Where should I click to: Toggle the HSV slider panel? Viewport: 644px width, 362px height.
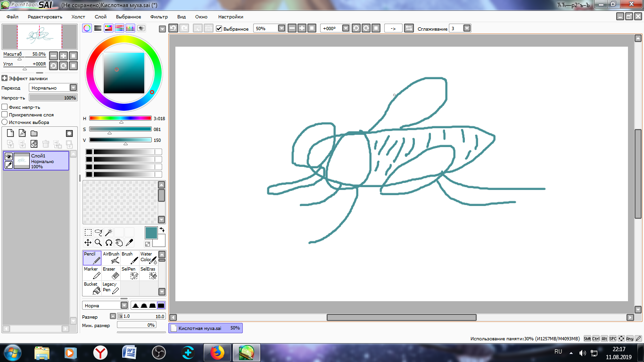click(108, 28)
